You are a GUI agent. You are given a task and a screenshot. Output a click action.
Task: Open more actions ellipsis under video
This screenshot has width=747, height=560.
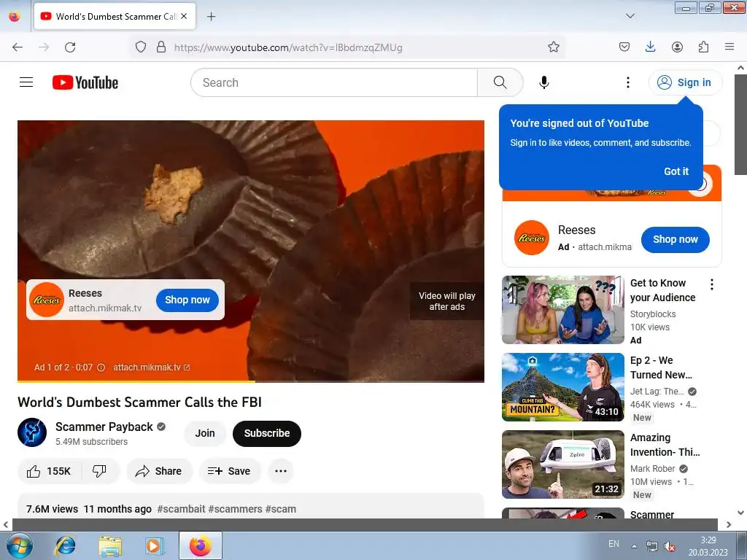click(281, 471)
